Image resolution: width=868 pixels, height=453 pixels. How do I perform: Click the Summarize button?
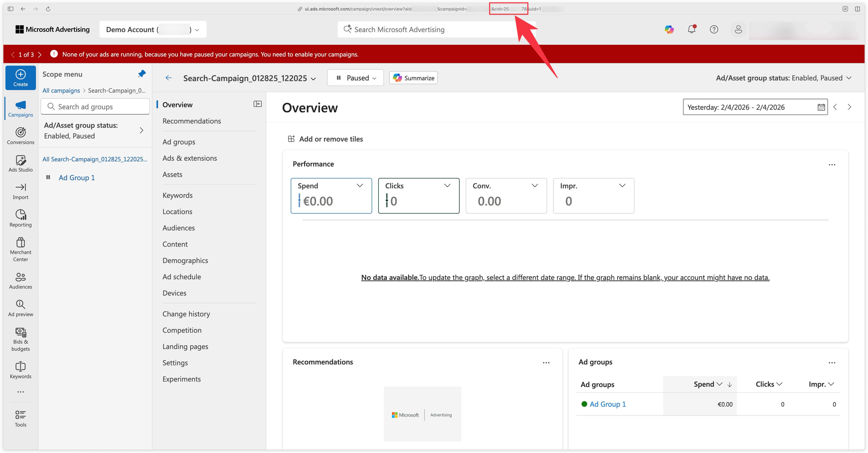413,78
